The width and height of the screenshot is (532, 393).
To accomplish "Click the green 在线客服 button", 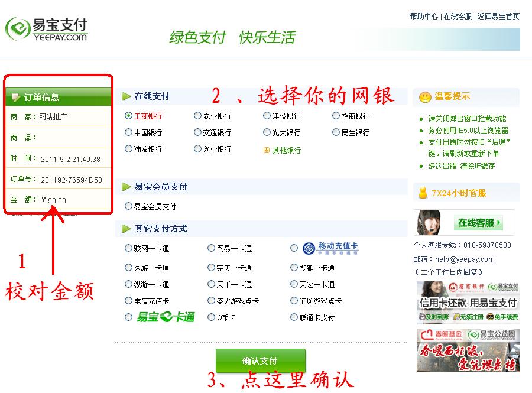I will pos(478,223).
